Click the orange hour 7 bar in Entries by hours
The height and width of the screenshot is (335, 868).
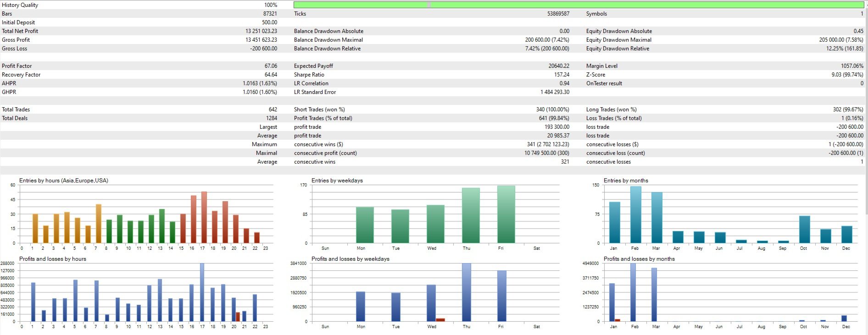point(98,224)
